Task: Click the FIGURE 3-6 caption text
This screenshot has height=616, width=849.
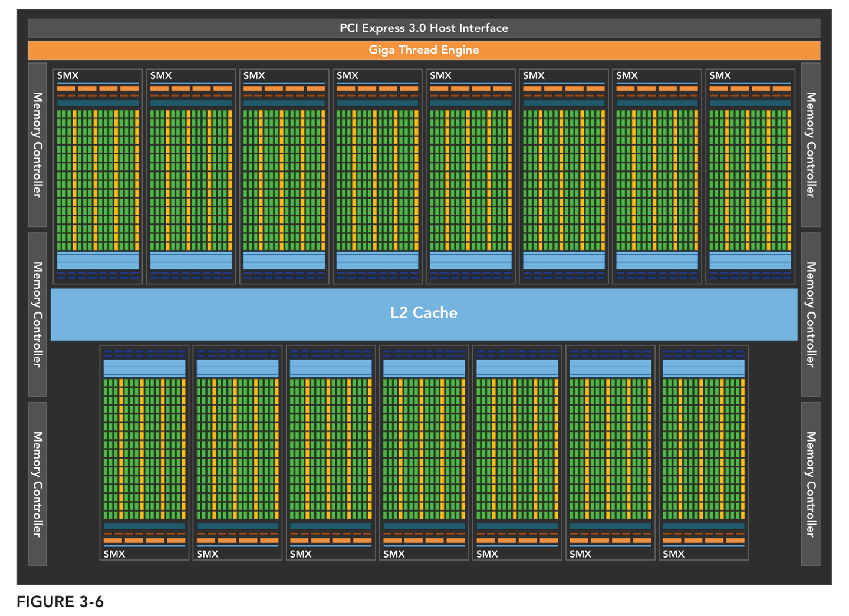Action: (59, 602)
